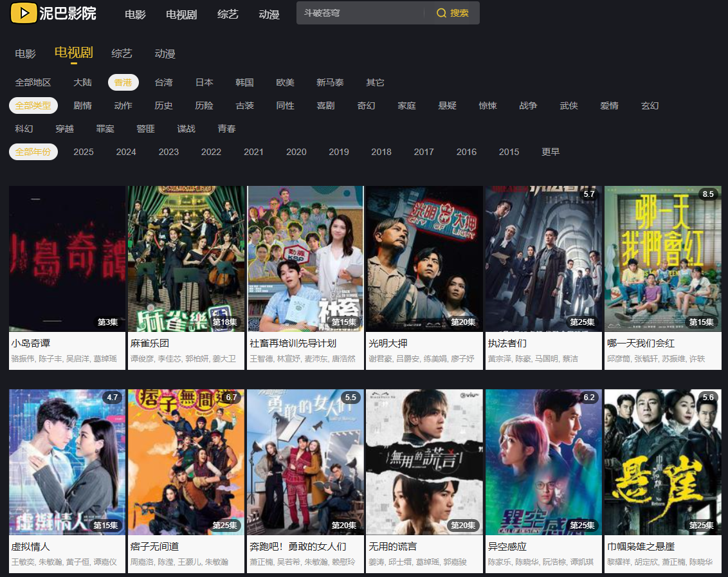Click the magnifier search icon

(442, 12)
